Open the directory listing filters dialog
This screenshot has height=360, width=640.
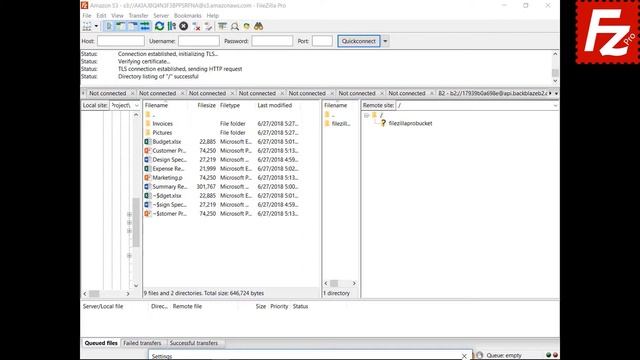[x=222, y=27]
